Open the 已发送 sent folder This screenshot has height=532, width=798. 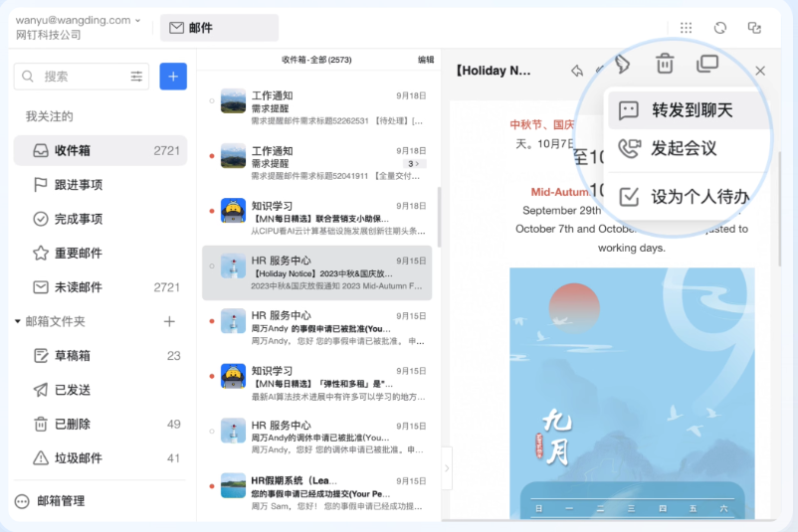pyautogui.click(x=100, y=390)
